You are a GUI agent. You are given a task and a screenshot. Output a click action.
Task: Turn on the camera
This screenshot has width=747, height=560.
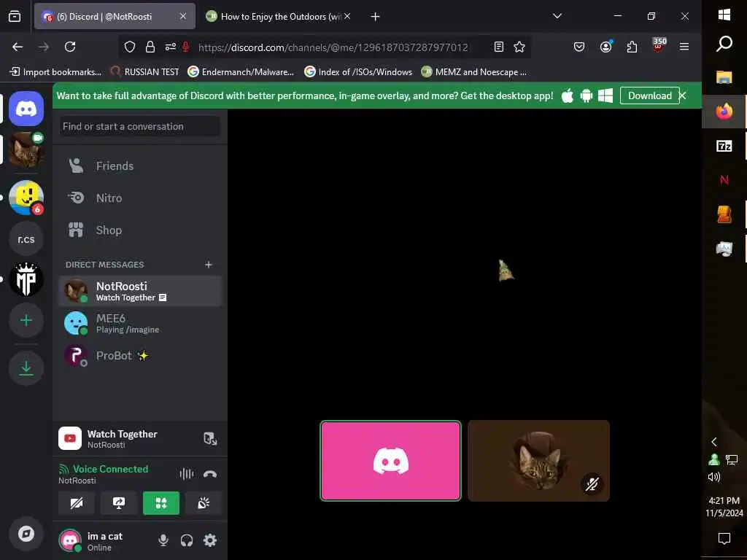pos(76,503)
